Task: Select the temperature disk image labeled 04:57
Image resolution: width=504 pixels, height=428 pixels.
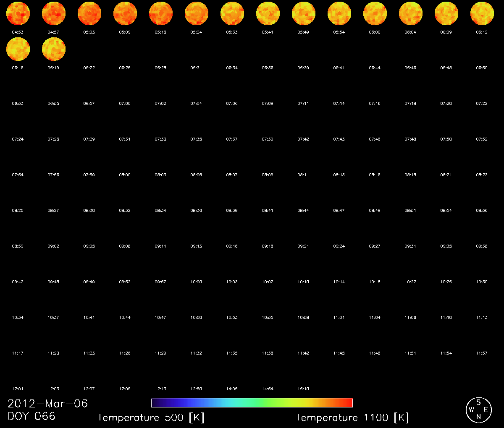Action: [54, 13]
